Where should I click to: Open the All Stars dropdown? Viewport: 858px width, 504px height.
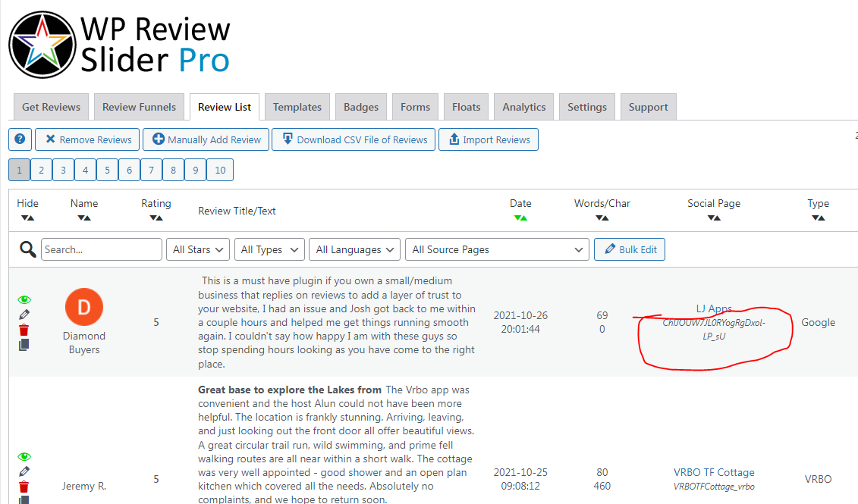(198, 249)
